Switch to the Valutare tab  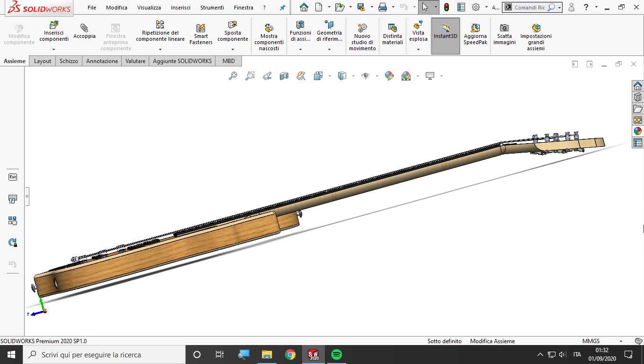(135, 61)
